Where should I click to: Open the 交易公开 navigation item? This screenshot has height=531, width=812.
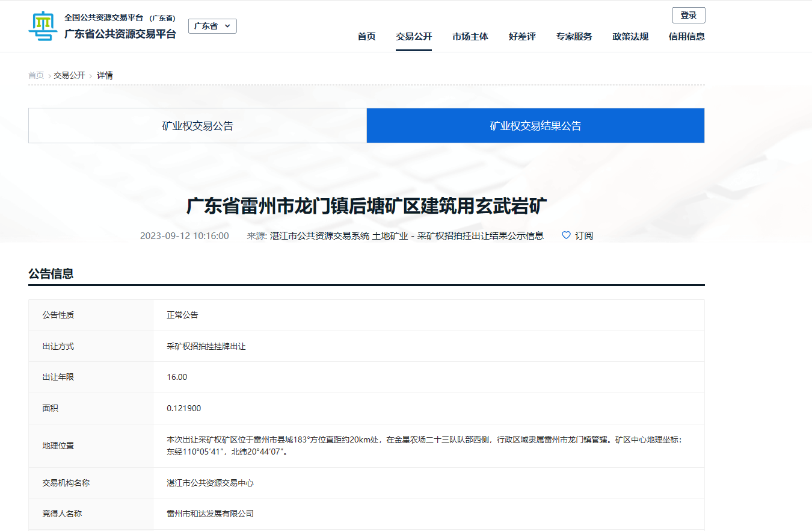(x=414, y=37)
